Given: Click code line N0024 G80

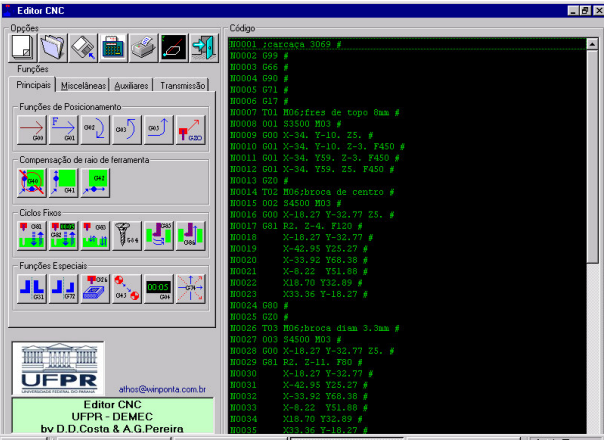Looking at the screenshot, I should coord(408,306).
